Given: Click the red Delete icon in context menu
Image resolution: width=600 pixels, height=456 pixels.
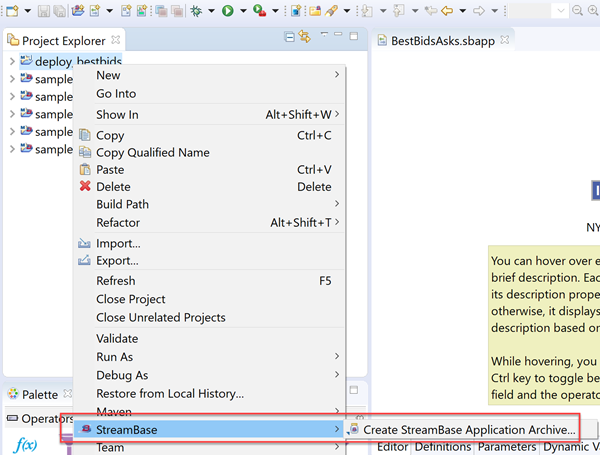Looking at the screenshot, I should (85, 186).
